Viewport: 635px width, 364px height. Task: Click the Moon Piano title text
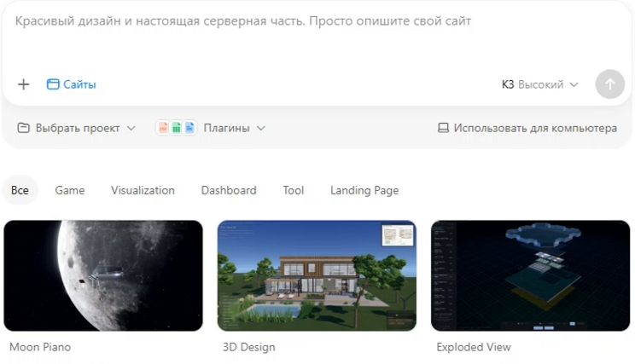[40, 347]
